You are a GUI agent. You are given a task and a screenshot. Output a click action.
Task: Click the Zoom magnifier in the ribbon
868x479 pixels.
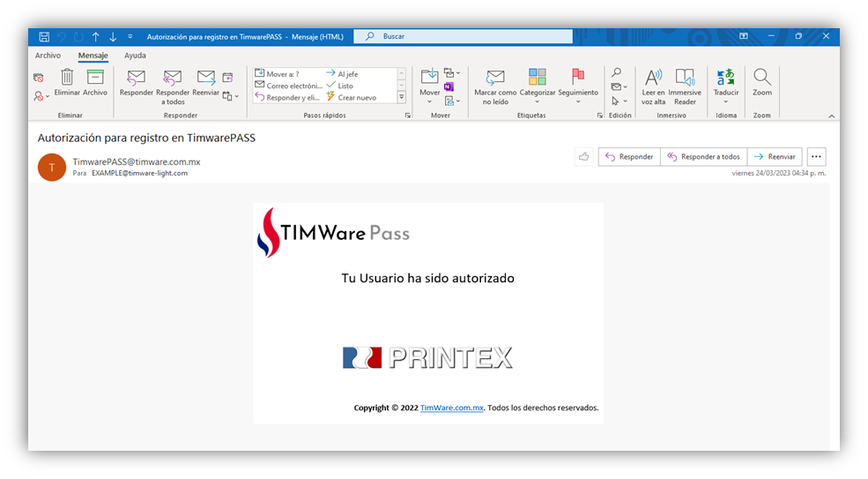coord(761,83)
